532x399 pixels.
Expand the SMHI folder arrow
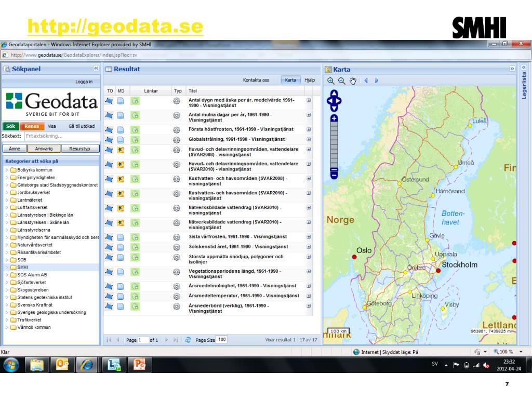point(6,268)
